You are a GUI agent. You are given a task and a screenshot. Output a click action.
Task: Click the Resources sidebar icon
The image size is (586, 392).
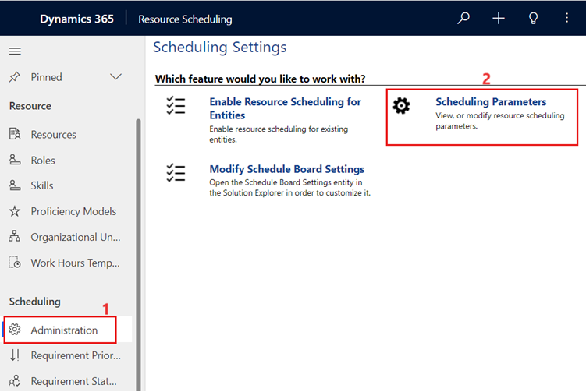coord(15,134)
